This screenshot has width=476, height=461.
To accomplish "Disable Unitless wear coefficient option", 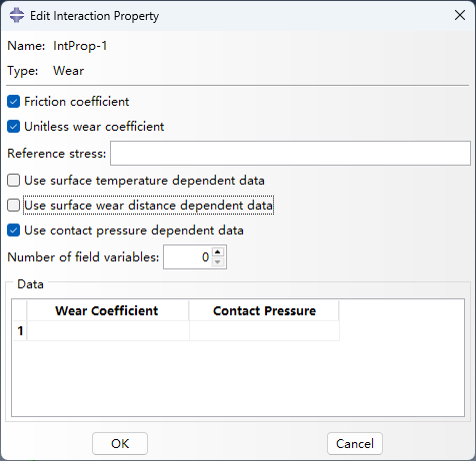I will [14, 127].
